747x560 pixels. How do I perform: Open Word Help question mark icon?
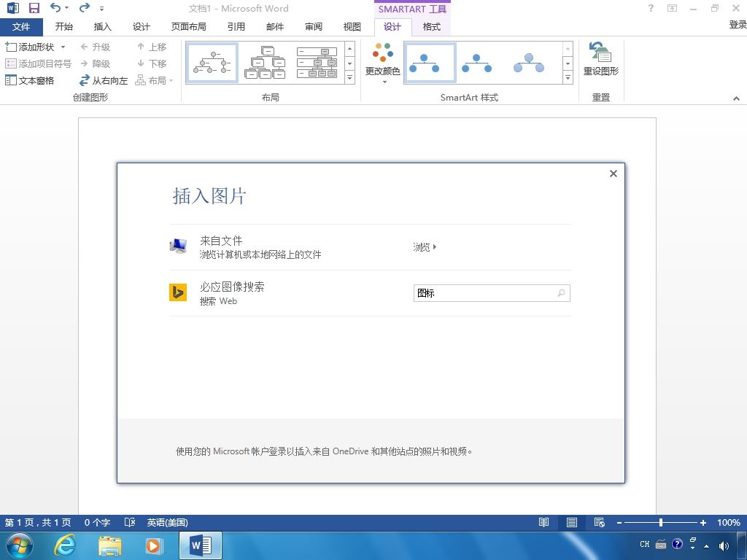(x=651, y=7)
